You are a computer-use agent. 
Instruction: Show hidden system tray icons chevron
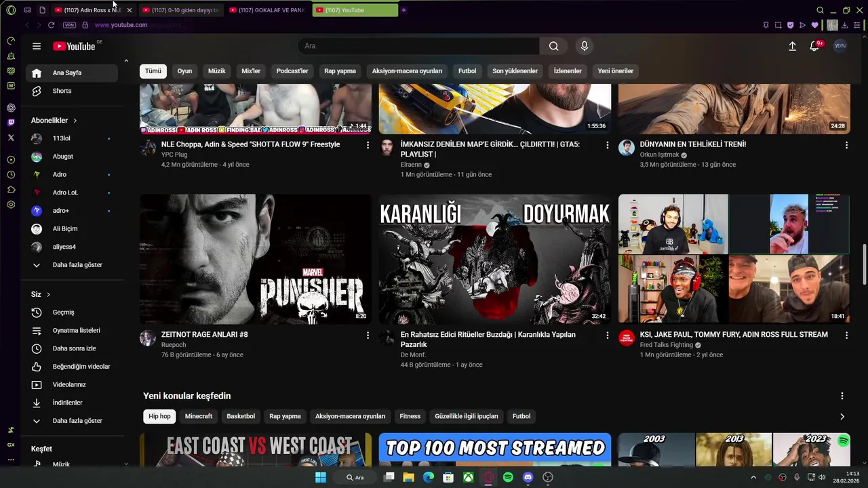pyautogui.click(x=753, y=477)
